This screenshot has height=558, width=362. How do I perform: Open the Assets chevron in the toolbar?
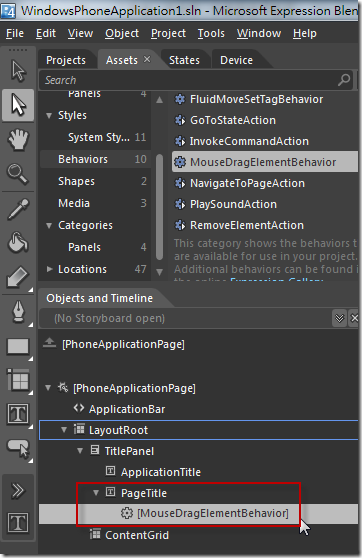pyautogui.click(x=18, y=491)
